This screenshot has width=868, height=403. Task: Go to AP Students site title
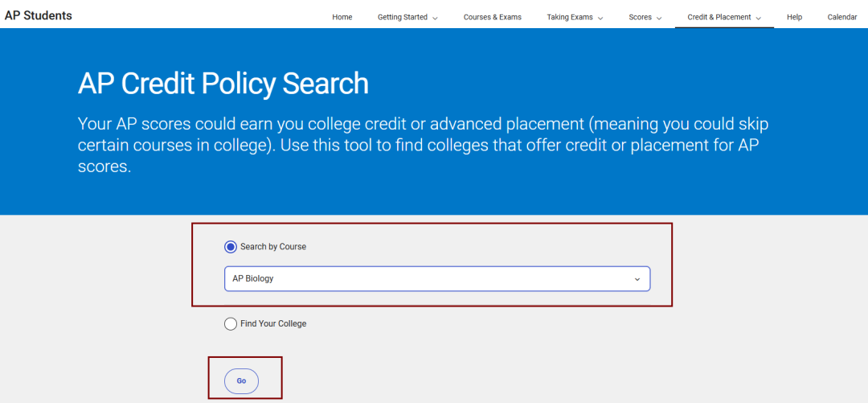click(x=39, y=15)
